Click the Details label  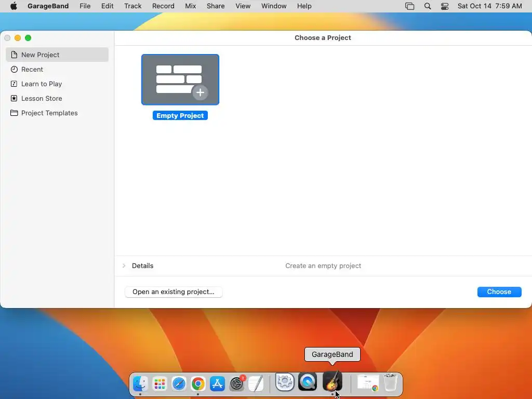(142, 265)
